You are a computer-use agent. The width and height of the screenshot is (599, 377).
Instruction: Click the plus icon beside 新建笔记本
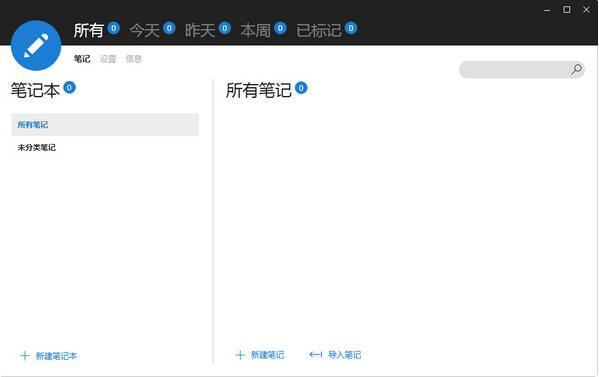click(x=25, y=356)
